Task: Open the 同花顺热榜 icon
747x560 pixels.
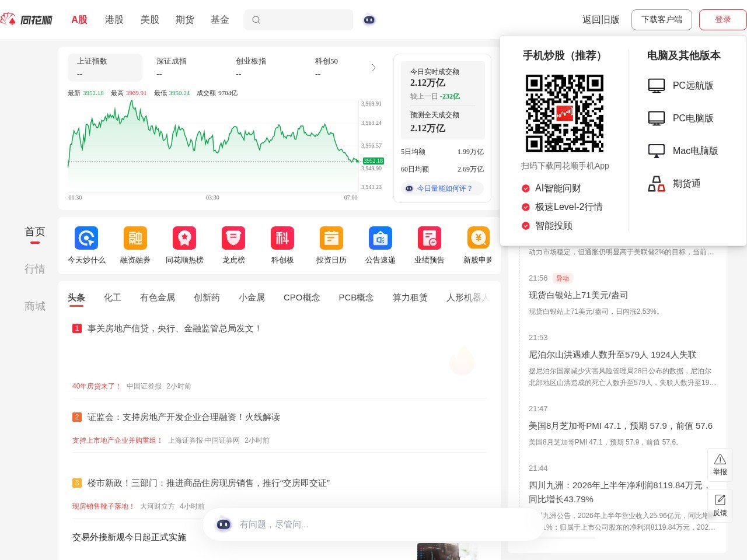Action: [184, 238]
